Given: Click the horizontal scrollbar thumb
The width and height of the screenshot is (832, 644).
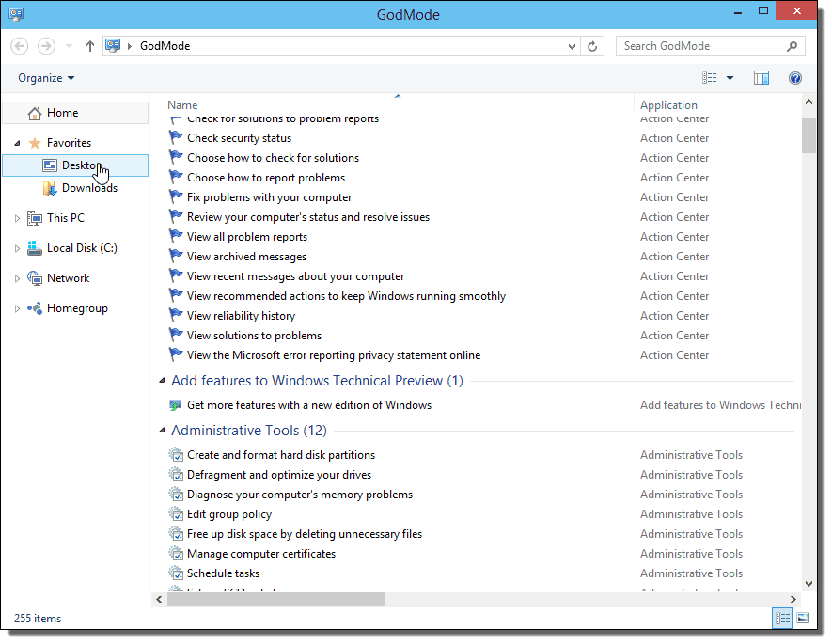Looking at the screenshot, I should (x=275, y=599).
